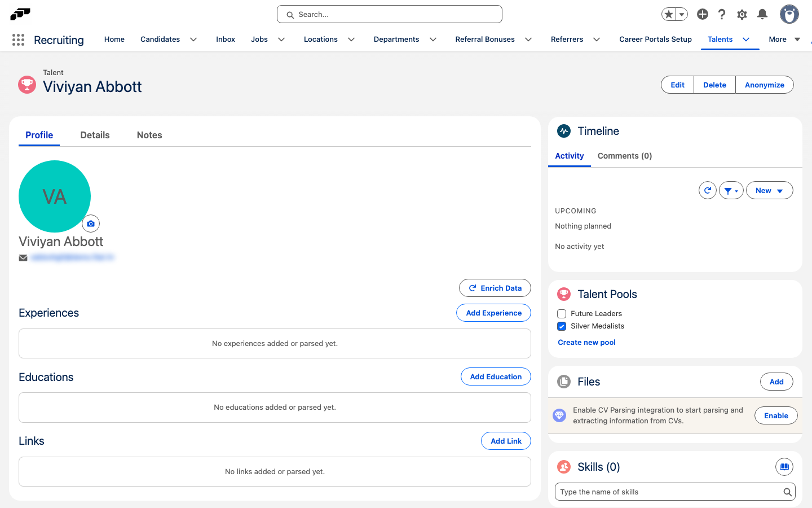Viewport: 812px width, 508px height.
Task: Expand the Candidates nav chevron
Action: [x=193, y=40]
